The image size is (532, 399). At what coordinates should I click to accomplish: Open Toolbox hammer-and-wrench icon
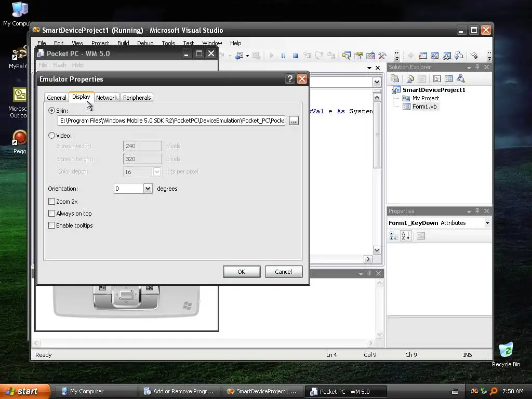pyautogui.click(x=382, y=55)
